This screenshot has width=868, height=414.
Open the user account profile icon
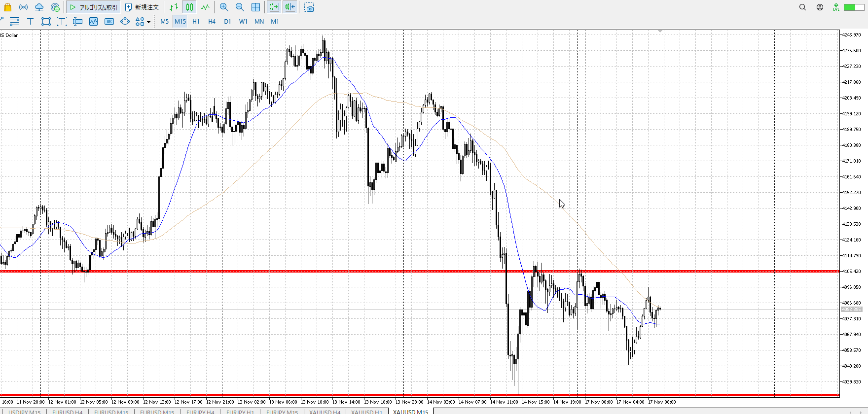pyautogui.click(x=820, y=7)
